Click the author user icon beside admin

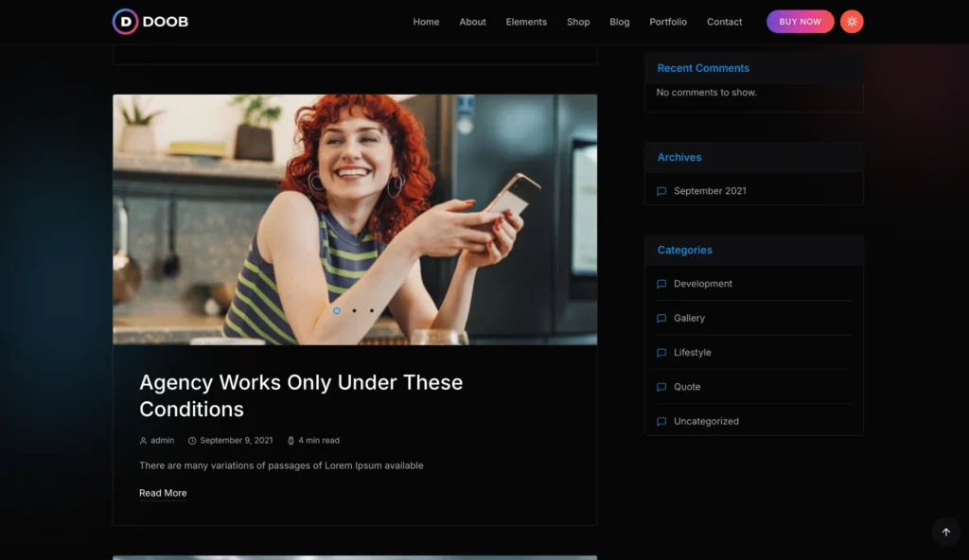(144, 441)
